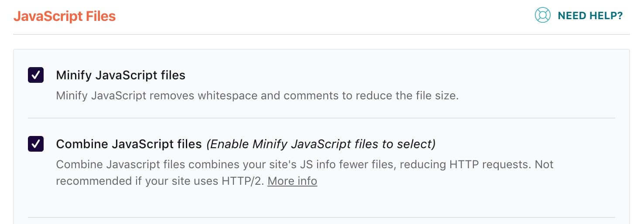This screenshot has width=644, height=224.
Task: Disable the Combine JavaScript files checkbox
Action: pyautogui.click(x=36, y=143)
